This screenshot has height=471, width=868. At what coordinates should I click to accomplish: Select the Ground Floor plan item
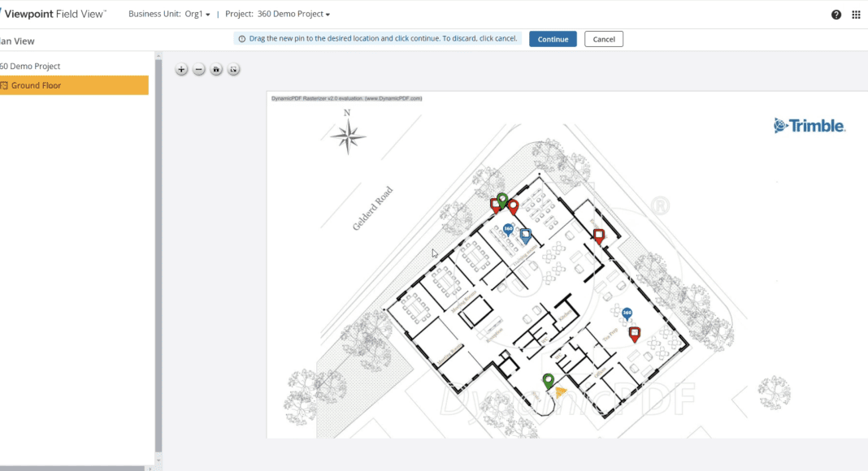coord(36,85)
